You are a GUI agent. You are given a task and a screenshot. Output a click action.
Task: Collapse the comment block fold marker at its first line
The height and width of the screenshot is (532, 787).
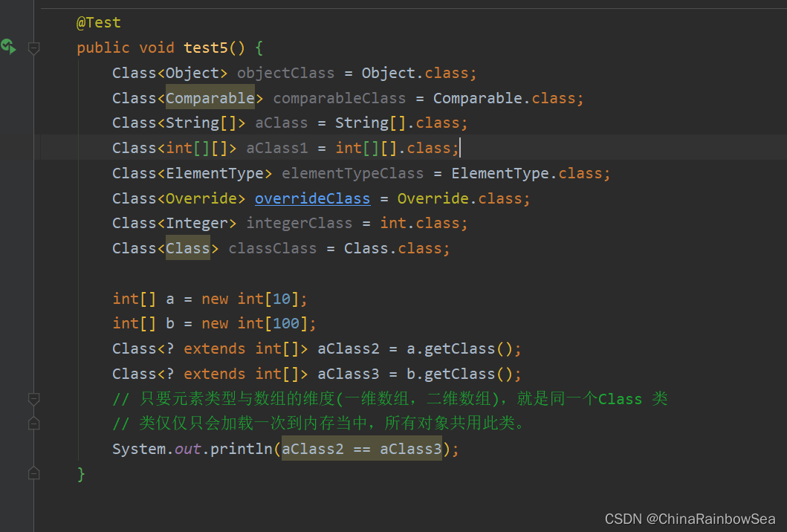(x=33, y=399)
